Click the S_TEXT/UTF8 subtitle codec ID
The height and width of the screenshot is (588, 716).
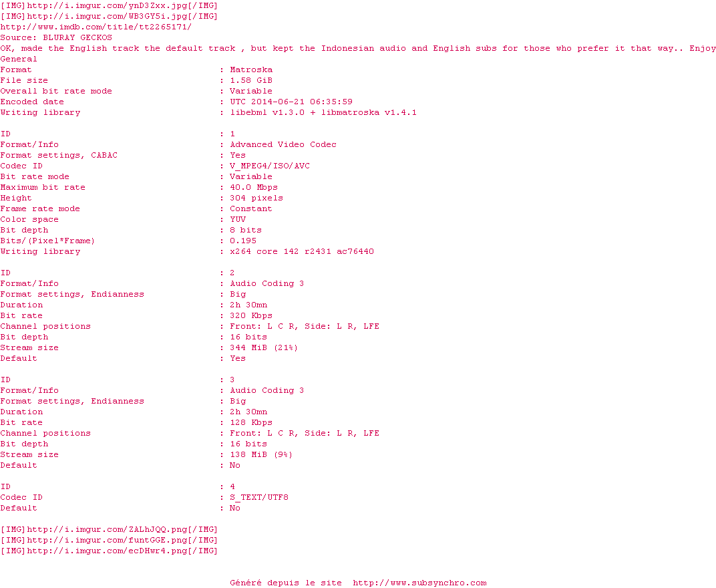coord(259,498)
